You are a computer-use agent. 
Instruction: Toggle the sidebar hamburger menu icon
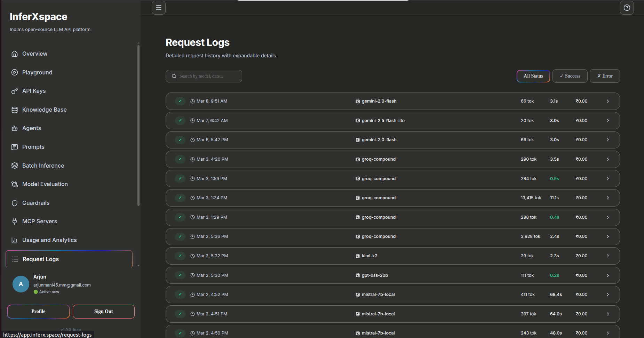click(x=159, y=8)
